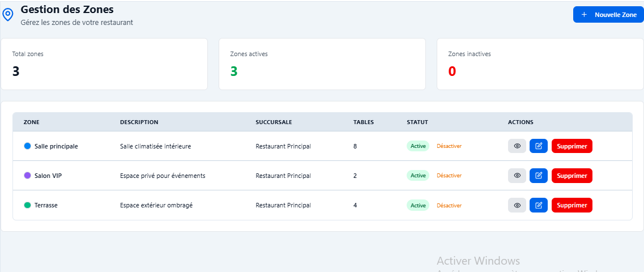Click the 'Salle climatisée intérieure' description
This screenshot has width=644, height=272.
coord(155,146)
